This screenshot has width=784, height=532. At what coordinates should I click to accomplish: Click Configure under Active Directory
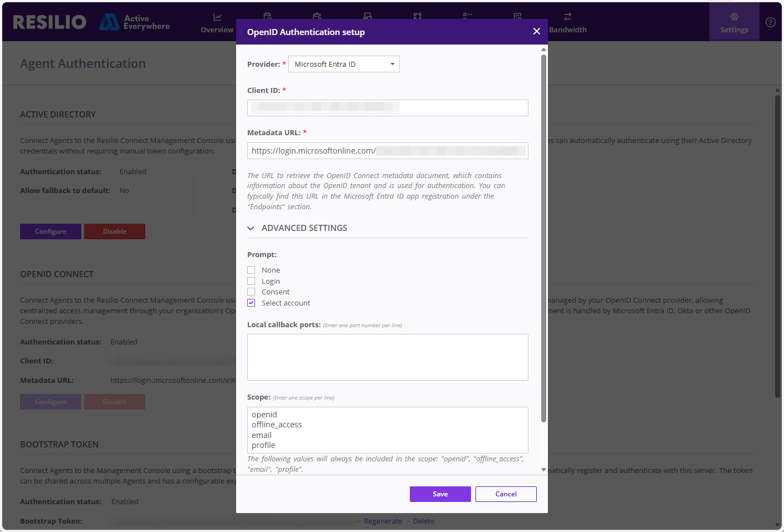pyautogui.click(x=51, y=231)
